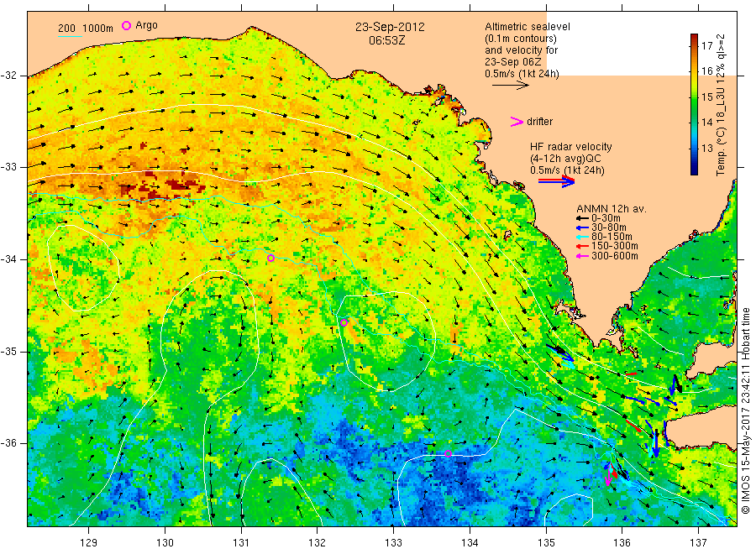Click the longitude label 137

coord(698,543)
